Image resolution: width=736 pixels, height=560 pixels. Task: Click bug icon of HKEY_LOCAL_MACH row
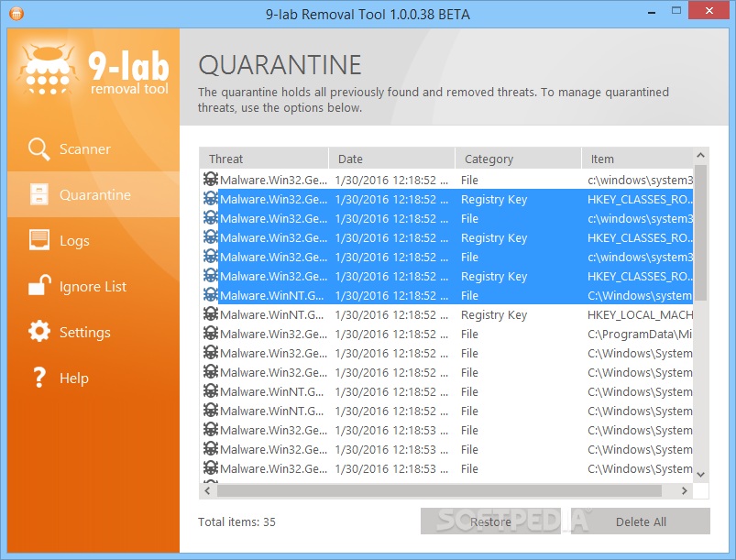click(x=210, y=314)
